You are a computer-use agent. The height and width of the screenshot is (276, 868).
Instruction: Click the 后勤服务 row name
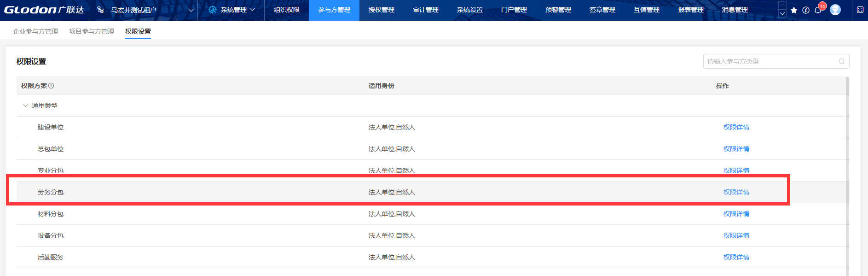(51, 257)
